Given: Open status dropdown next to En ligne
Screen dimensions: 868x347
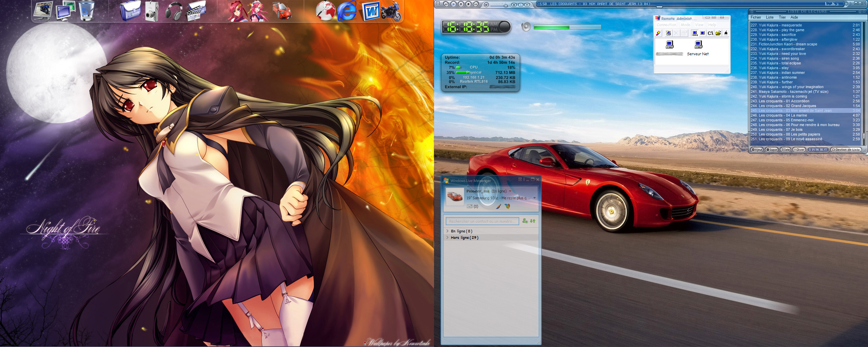Looking at the screenshot, I should [510, 191].
